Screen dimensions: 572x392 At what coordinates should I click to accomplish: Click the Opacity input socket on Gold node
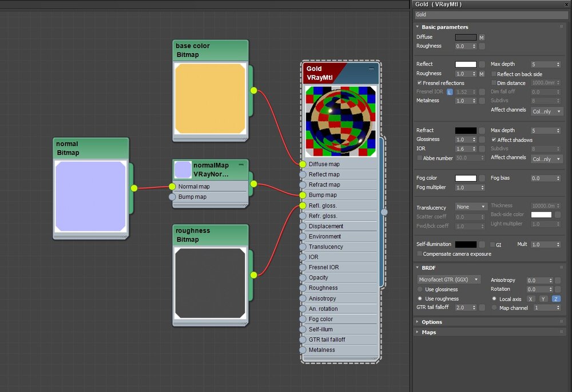303,278
